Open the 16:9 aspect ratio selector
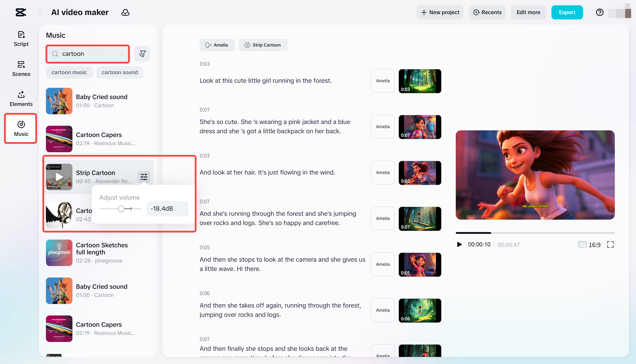 pos(589,244)
